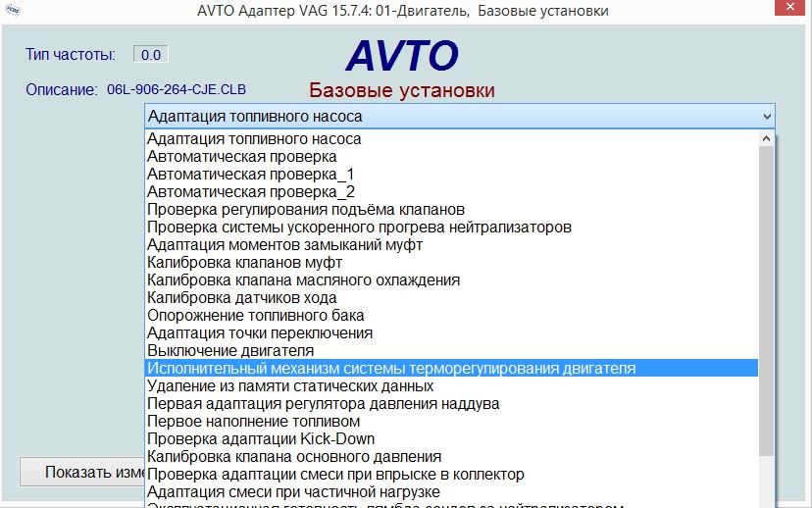Click the combo box field showing Адаптация топливного насоса
Screen dimensions: 812x508
(x=459, y=117)
